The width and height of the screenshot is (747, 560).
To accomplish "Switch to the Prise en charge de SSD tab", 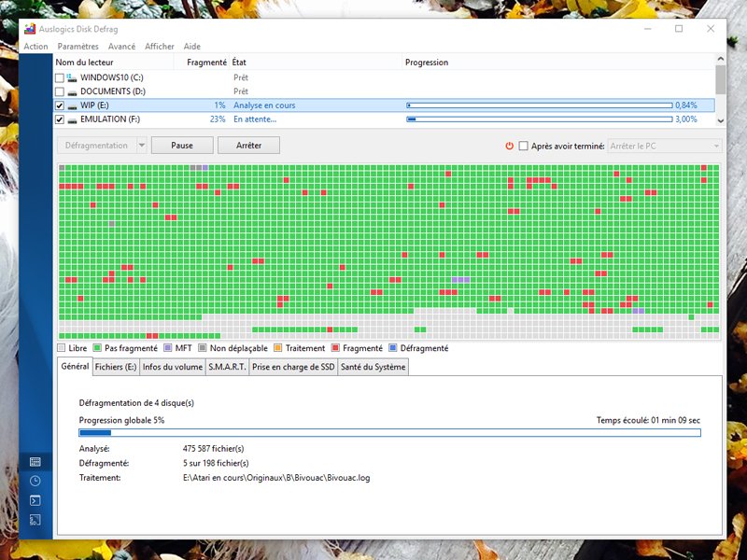I will (293, 367).
